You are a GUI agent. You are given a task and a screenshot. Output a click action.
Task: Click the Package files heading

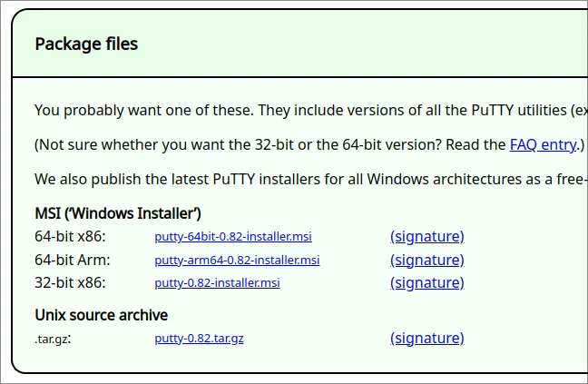pos(86,44)
